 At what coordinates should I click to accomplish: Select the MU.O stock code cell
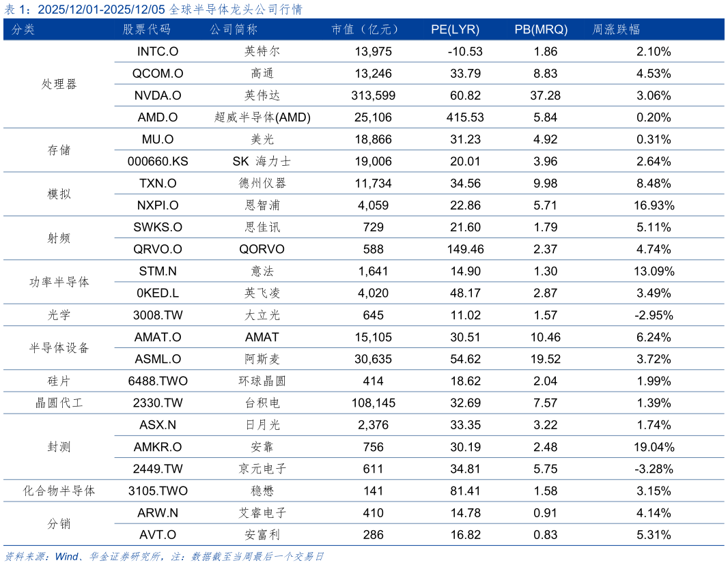[x=158, y=139]
